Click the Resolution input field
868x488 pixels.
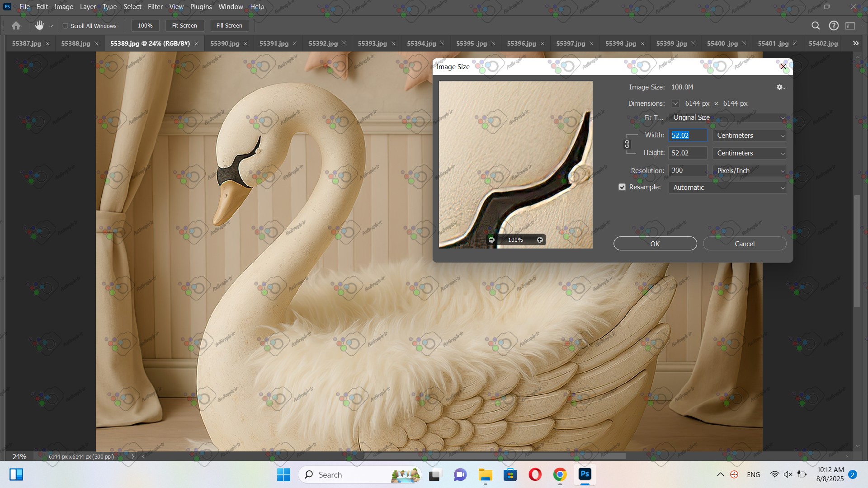[687, 170]
